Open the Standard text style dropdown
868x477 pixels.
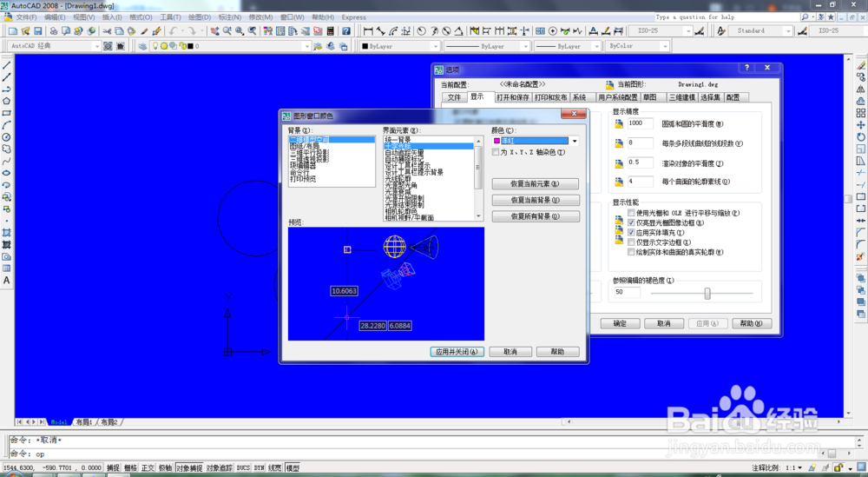tap(788, 31)
